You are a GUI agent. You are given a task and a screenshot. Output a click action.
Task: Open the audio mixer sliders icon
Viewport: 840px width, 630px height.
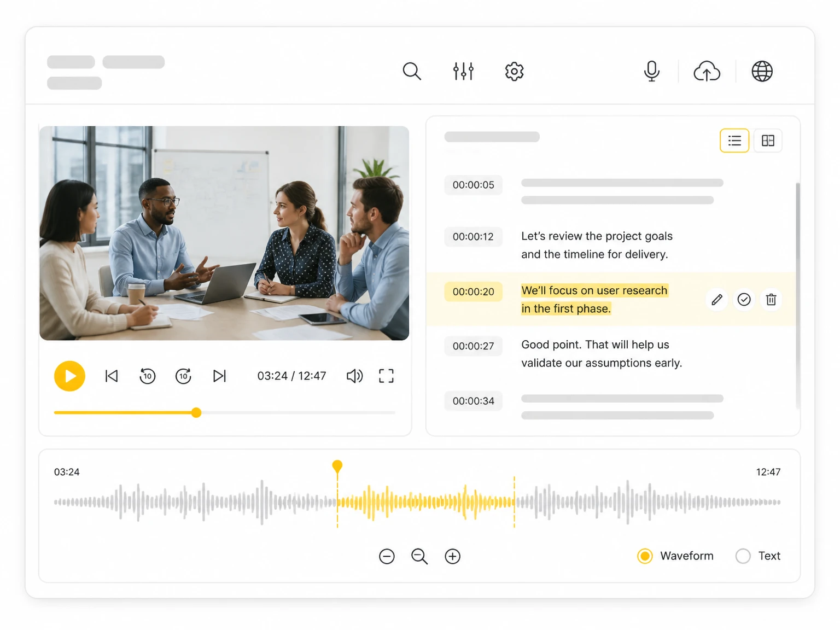[463, 71]
